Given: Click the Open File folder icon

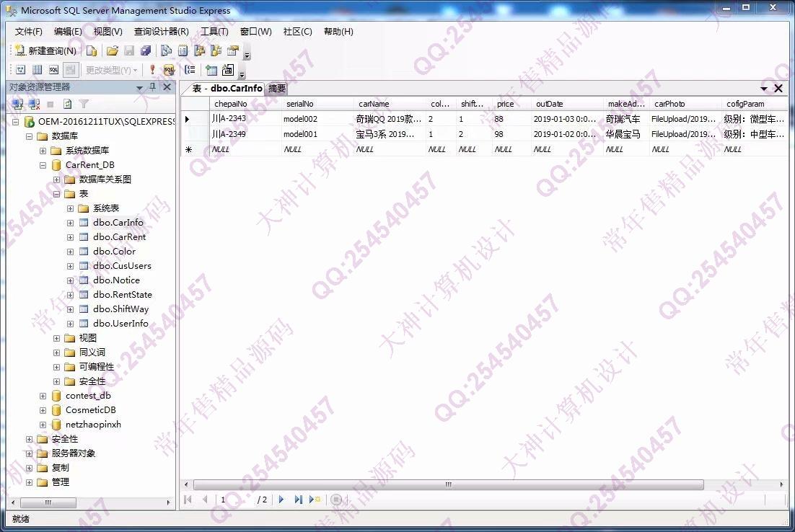Looking at the screenshot, I should tap(113, 50).
